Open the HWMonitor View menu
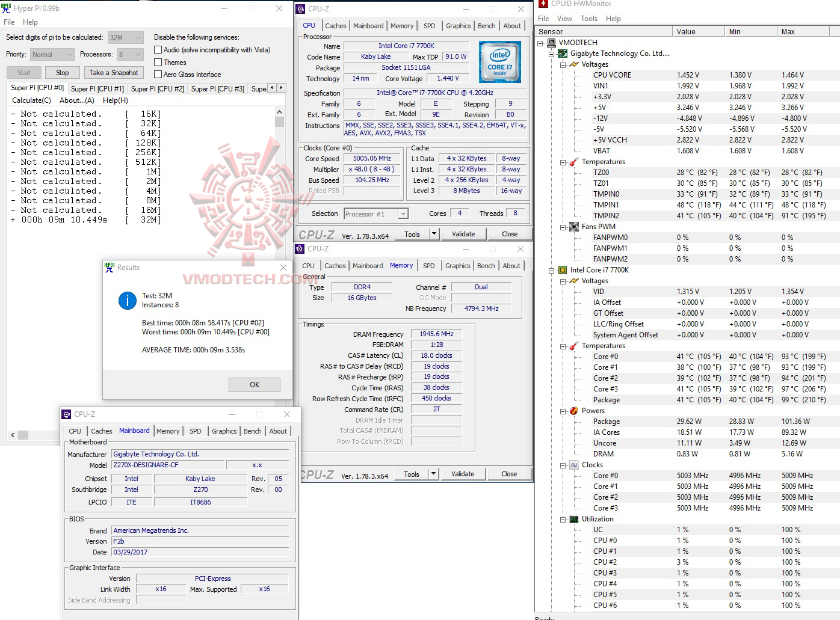The width and height of the screenshot is (840, 620). [564, 19]
